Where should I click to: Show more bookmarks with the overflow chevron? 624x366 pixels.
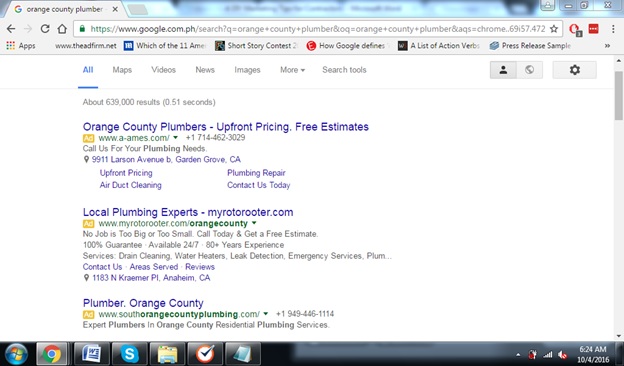click(x=607, y=46)
